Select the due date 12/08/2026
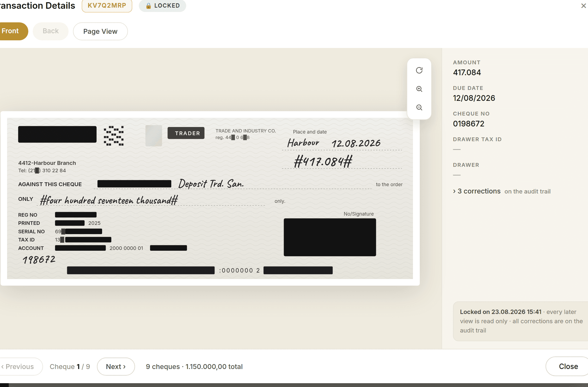Screen dimensions: 588x387 point(474,98)
